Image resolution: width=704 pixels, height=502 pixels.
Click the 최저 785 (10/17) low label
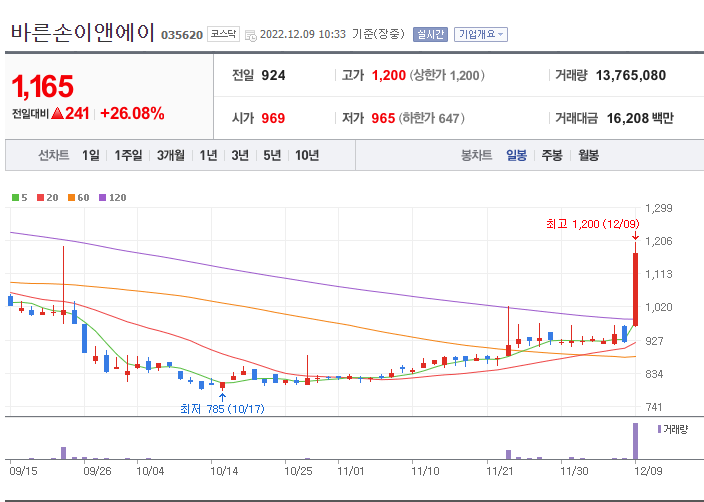[222, 409]
